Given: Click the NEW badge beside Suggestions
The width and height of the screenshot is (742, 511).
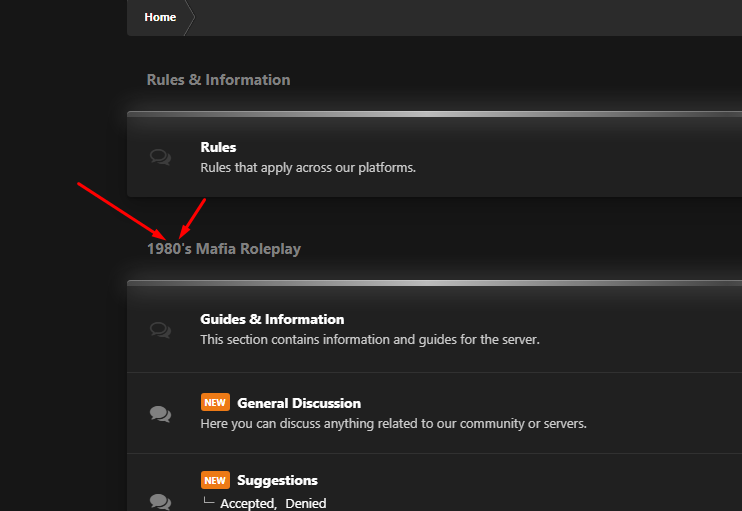Looking at the screenshot, I should pyautogui.click(x=215, y=480).
